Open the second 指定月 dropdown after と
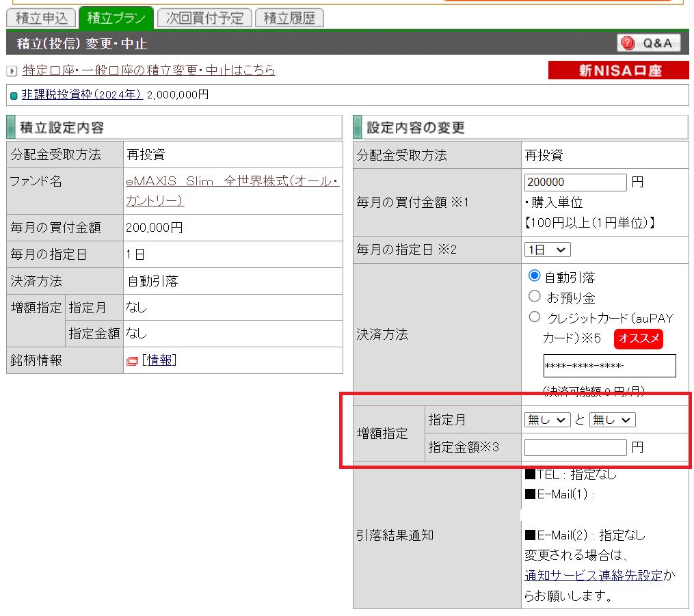The width and height of the screenshot is (694, 616). (x=612, y=420)
